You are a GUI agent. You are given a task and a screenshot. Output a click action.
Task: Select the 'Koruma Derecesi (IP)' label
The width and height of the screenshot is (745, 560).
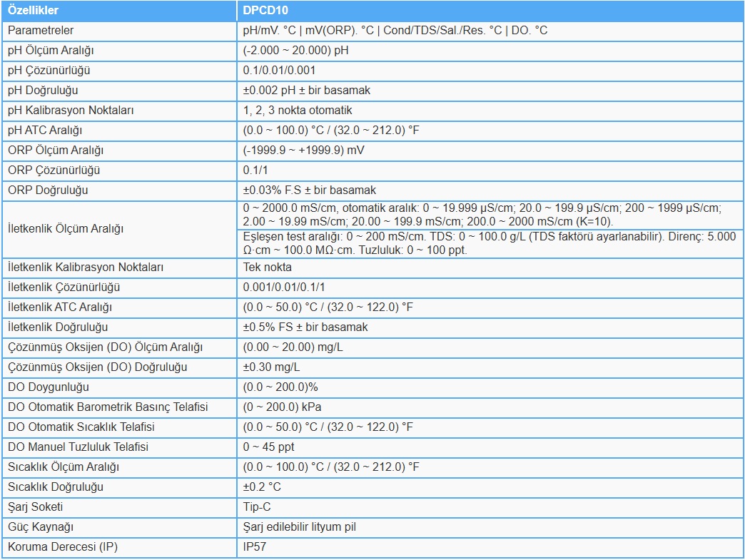coord(62,546)
